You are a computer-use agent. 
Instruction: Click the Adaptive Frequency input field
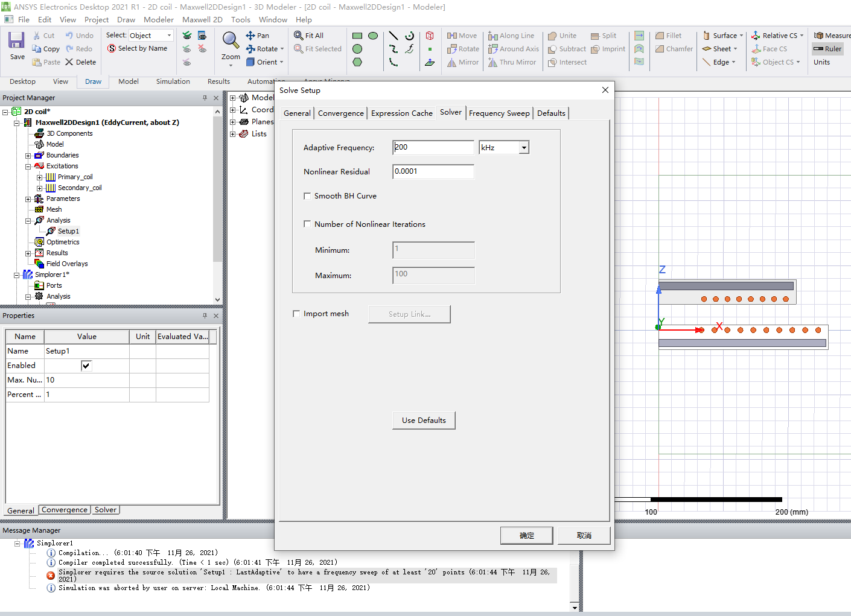tap(433, 148)
